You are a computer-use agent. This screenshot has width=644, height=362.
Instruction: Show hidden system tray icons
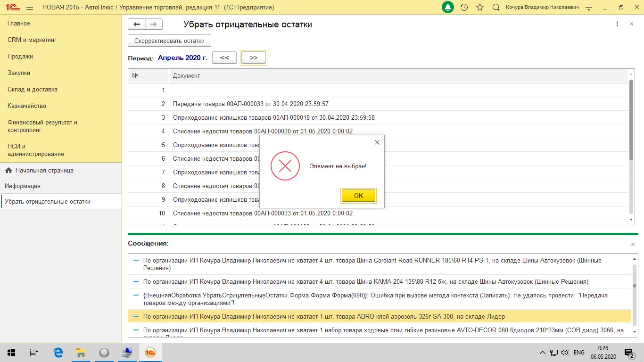(542, 352)
